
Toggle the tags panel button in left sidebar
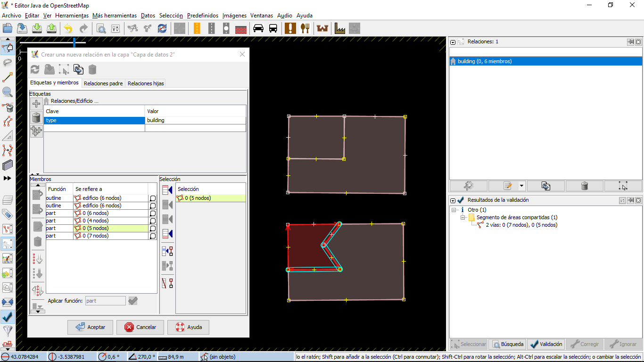coord(8,214)
